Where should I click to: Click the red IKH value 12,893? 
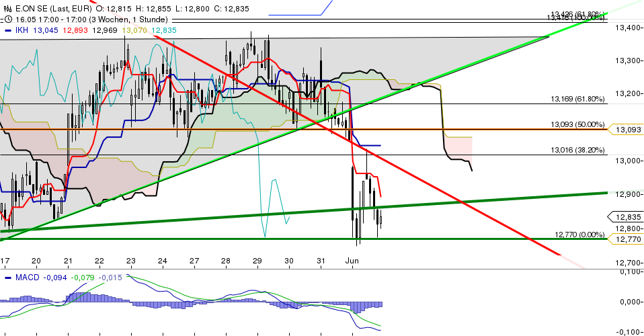[75, 30]
